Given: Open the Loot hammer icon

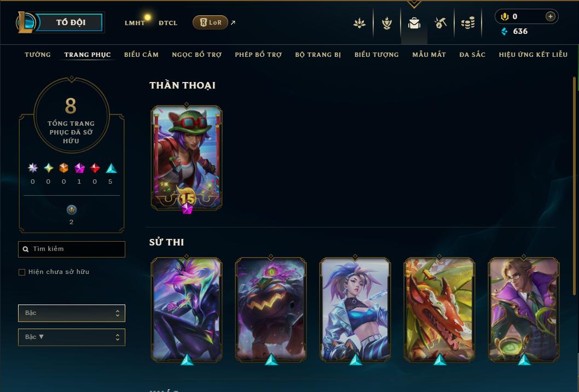Looking at the screenshot, I should point(441,23).
